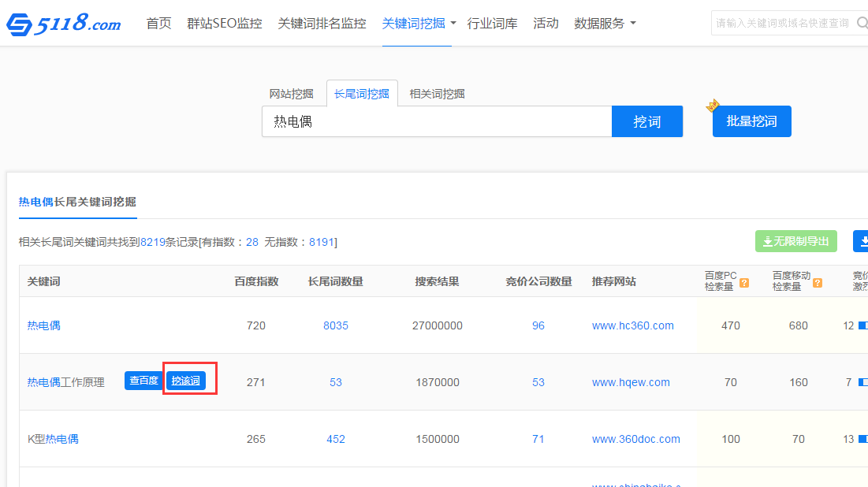
Task: Switch to the 网站挖掘 tab
Action: (x=291, y=94)
